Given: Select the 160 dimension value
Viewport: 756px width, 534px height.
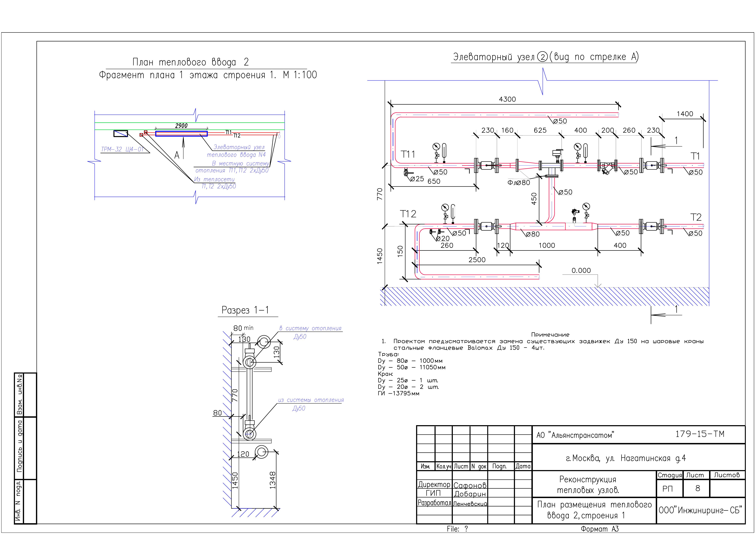Looking at the screenshot, I should point(507,130).
